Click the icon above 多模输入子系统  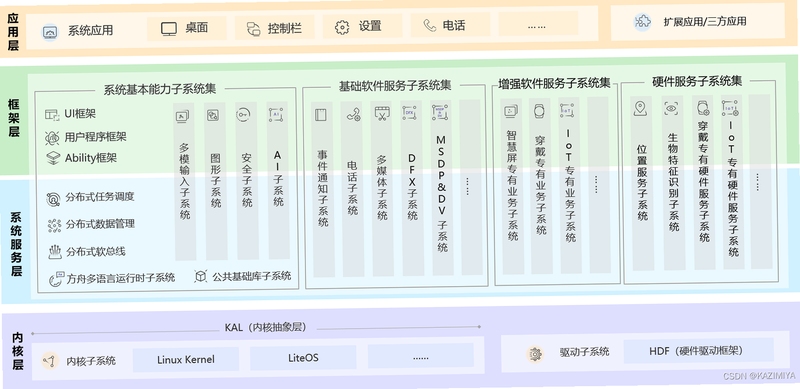[182, 117]
